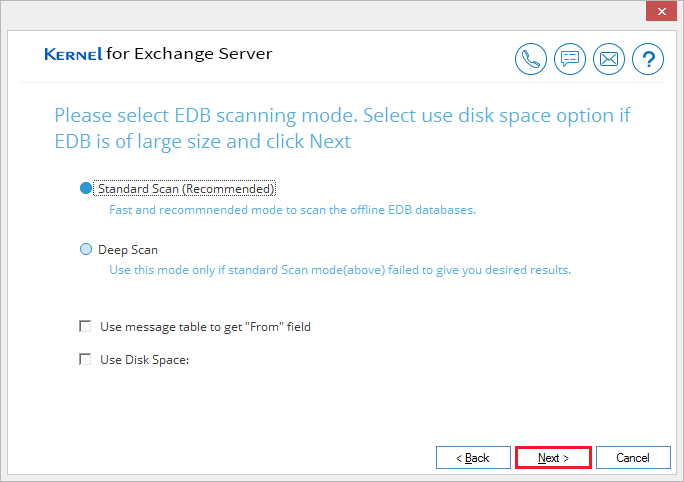Tick the Use Disk Space checkbox
This screenshot has height=482, width=684.
[x=85, y=359]
